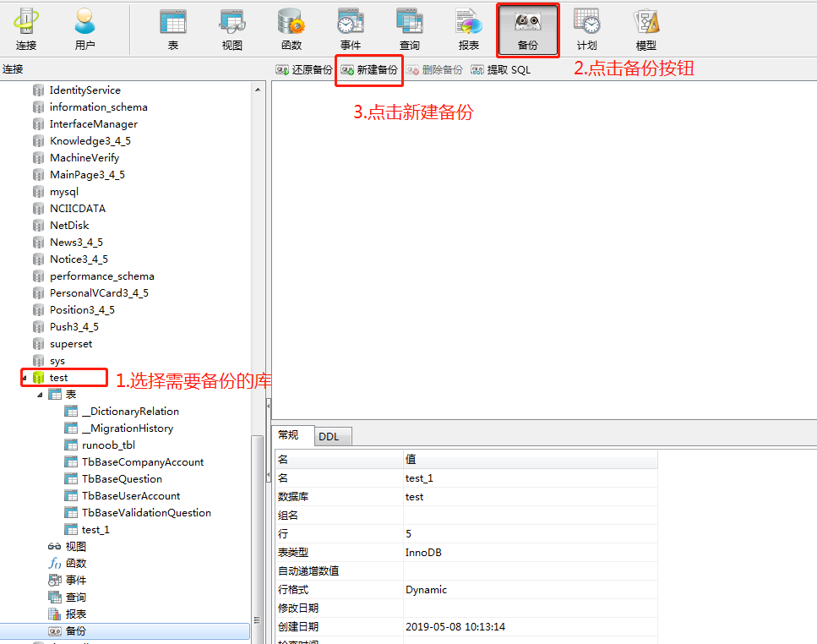817x644 pixels.
Task: Collapse the 表 tables tree node
Action: tap(41, 395)
